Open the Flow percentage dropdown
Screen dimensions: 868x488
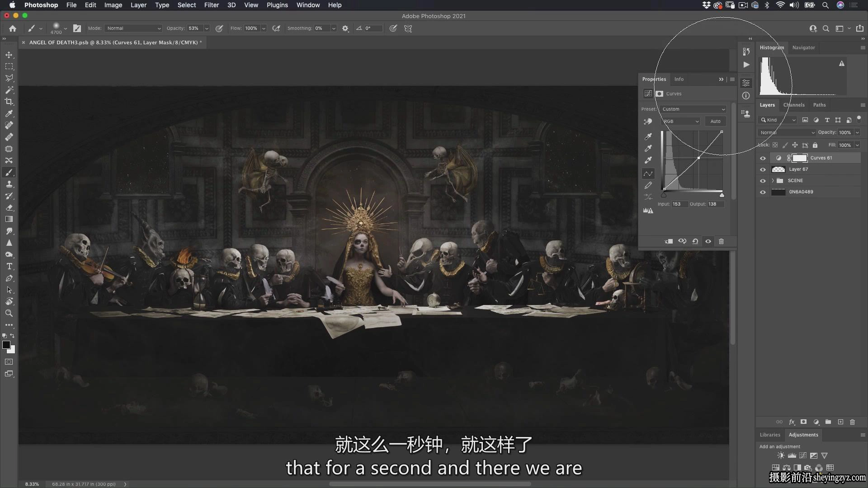[x=264, y=28]
